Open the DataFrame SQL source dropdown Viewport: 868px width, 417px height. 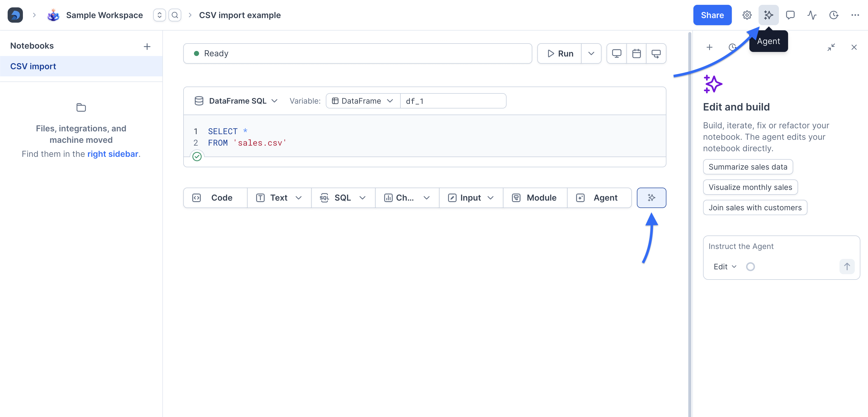[x=236, y=101]
